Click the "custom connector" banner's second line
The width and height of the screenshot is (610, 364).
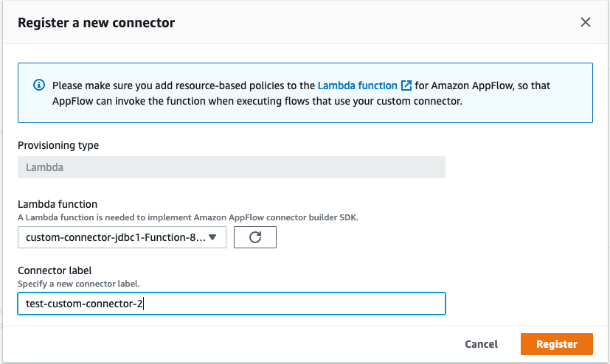click(257, 101)
